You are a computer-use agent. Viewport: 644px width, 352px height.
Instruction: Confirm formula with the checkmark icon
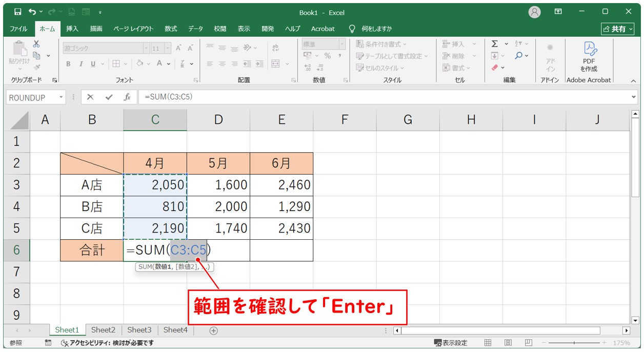(109, 97)
